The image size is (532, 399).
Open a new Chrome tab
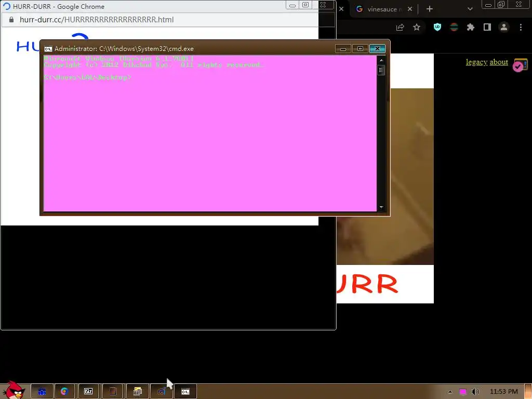point(430,9)
